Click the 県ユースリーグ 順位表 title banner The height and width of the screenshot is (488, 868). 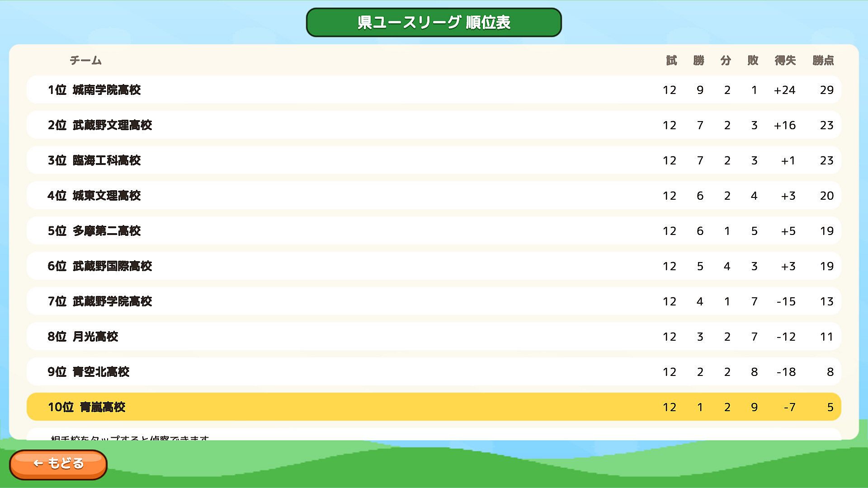click(x=434, y=22)
